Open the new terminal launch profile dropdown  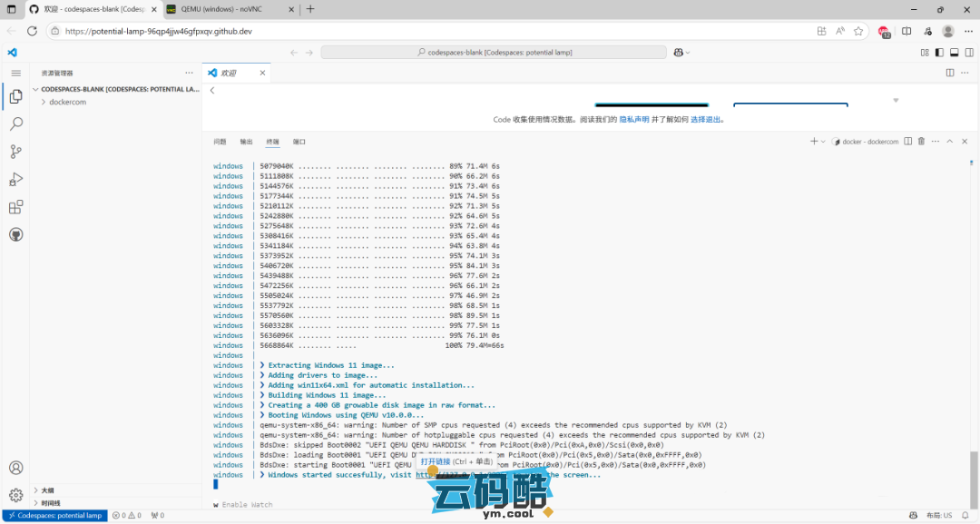[x=823, y=142]
